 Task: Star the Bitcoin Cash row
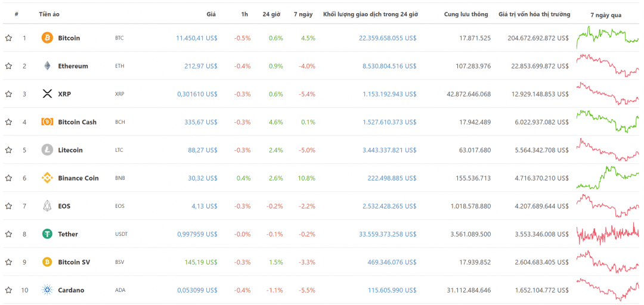click(8, 122)
